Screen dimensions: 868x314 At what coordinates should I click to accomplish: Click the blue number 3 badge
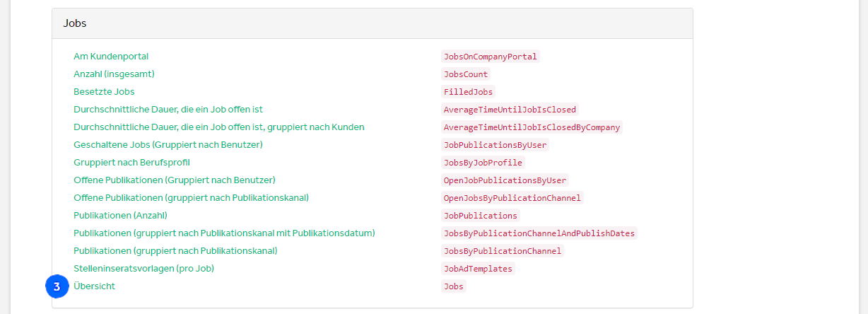[57, 286]
